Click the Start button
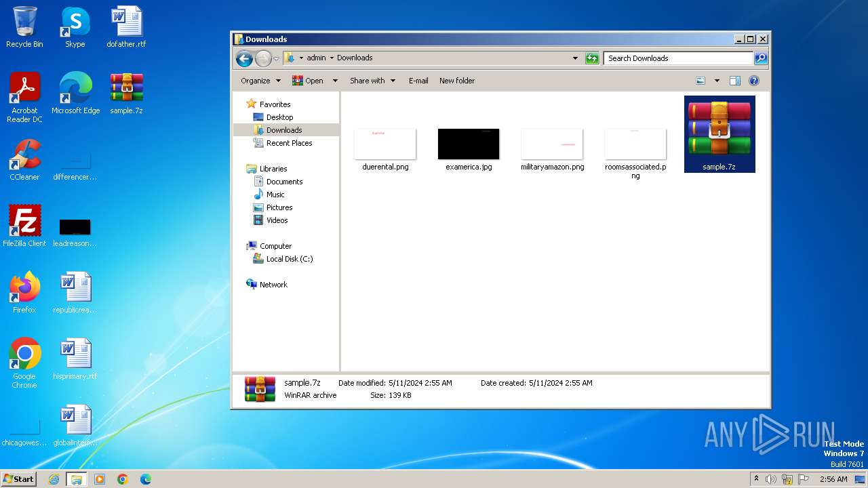 (18, 479)
